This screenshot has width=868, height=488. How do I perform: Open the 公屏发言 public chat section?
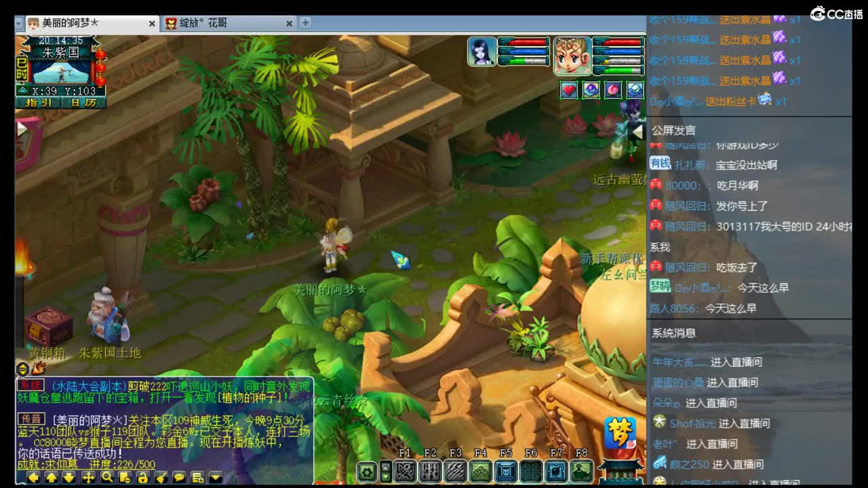tap(674, 130)
